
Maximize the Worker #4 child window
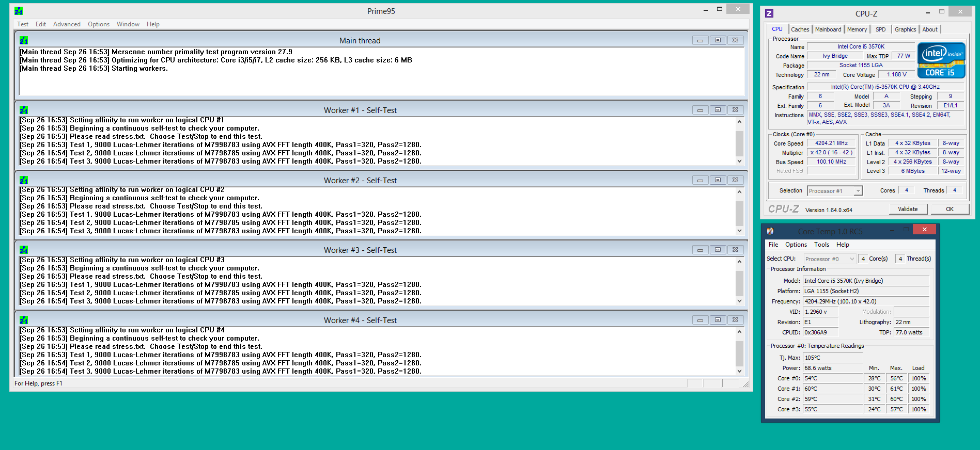718,320
